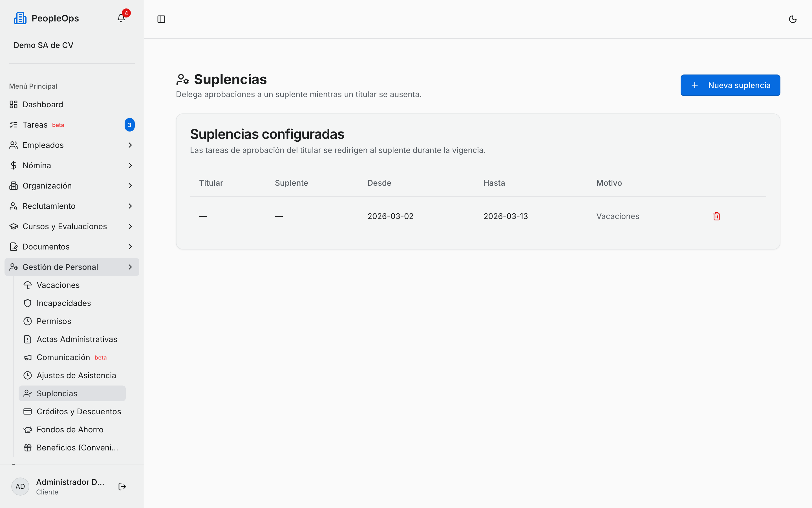The height and width of the screenshot is (508, 812).
Task: Click the Titular column header
Action: (x=211, y=183)
